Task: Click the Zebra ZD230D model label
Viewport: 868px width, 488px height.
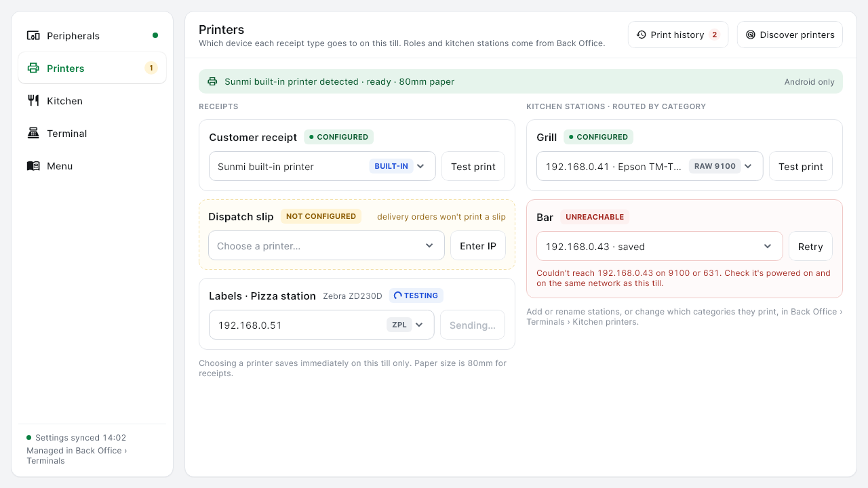Action: 353,296
